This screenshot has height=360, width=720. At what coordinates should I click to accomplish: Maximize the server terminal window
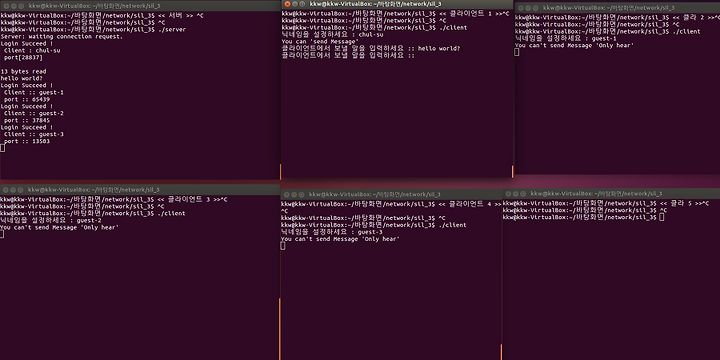[x=21, y=6]
